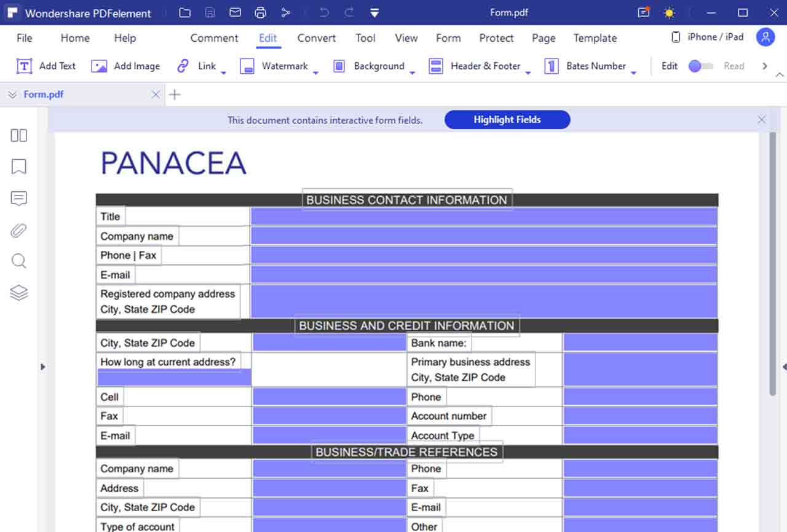The height and width of the screenshot is (532, 787).
Task: Switch to the Template tab
Action: (595, 38)
